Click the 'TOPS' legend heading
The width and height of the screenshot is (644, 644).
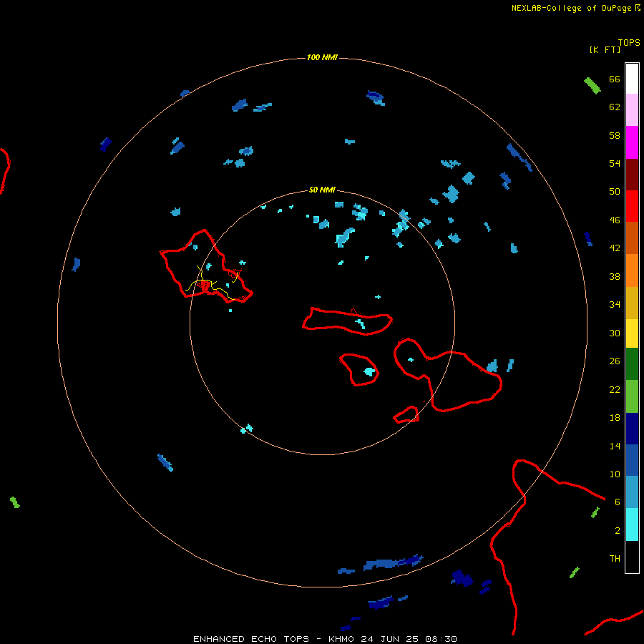629,43
